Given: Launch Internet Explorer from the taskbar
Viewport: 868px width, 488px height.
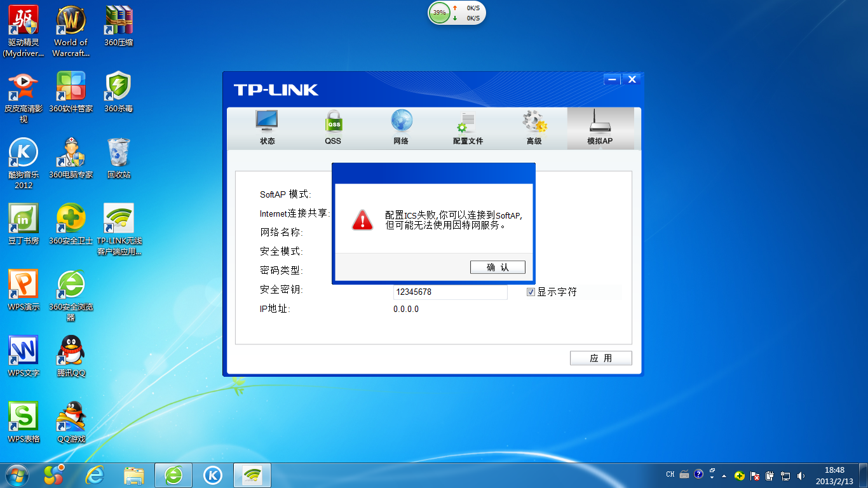Looking at the screenshot, I should tap(95, 475).
